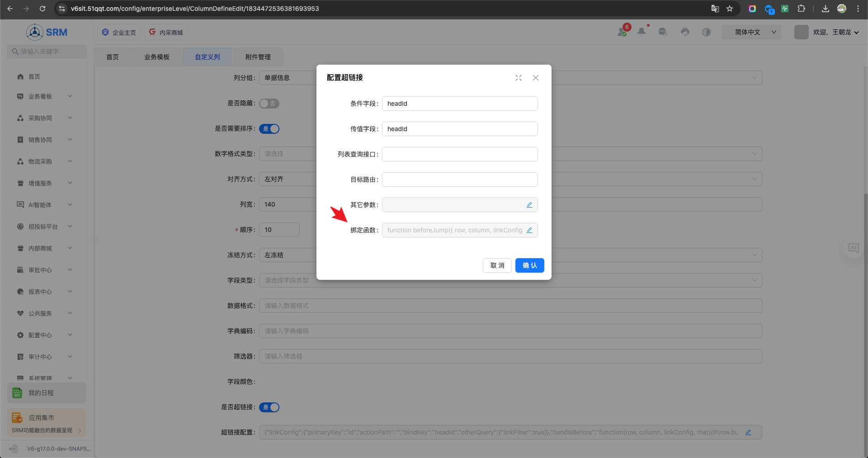Screen dimensions: 868x458
Task: Turn off the 是否超链接 switch
Action: click(269, 407)
